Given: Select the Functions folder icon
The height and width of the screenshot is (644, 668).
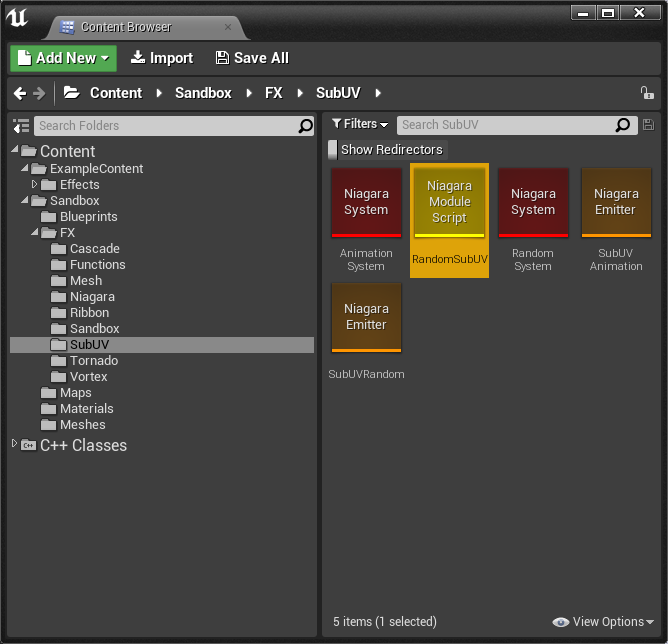Looking at the screenshot, I should tap(58, 265).
